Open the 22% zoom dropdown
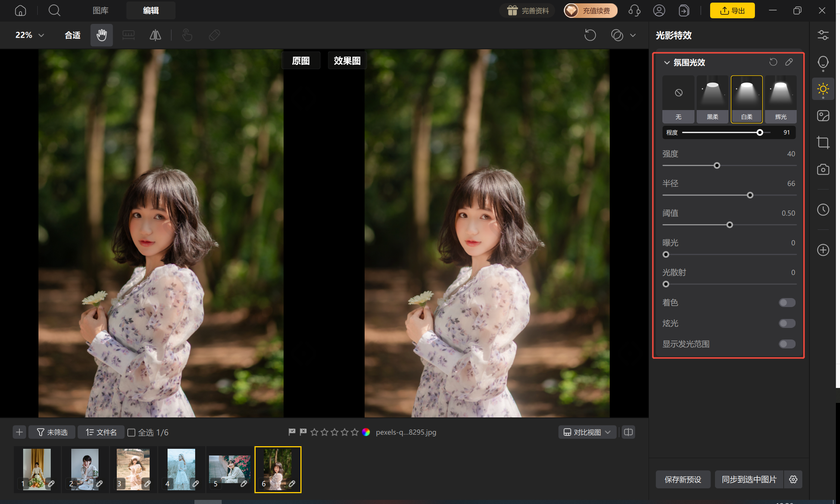 tap(29, 35)
